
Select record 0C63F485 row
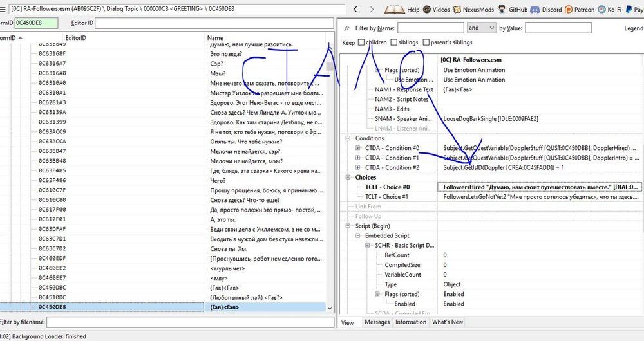(164, 170)
